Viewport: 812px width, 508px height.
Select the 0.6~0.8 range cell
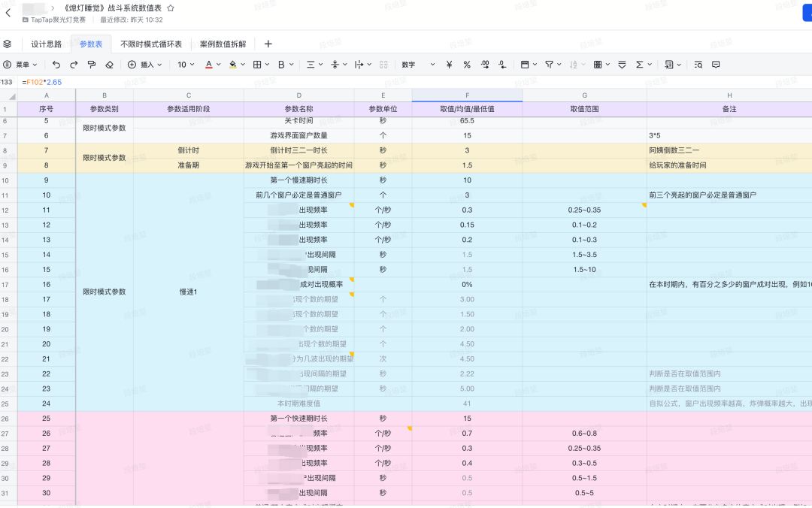[x=584, y=434]
